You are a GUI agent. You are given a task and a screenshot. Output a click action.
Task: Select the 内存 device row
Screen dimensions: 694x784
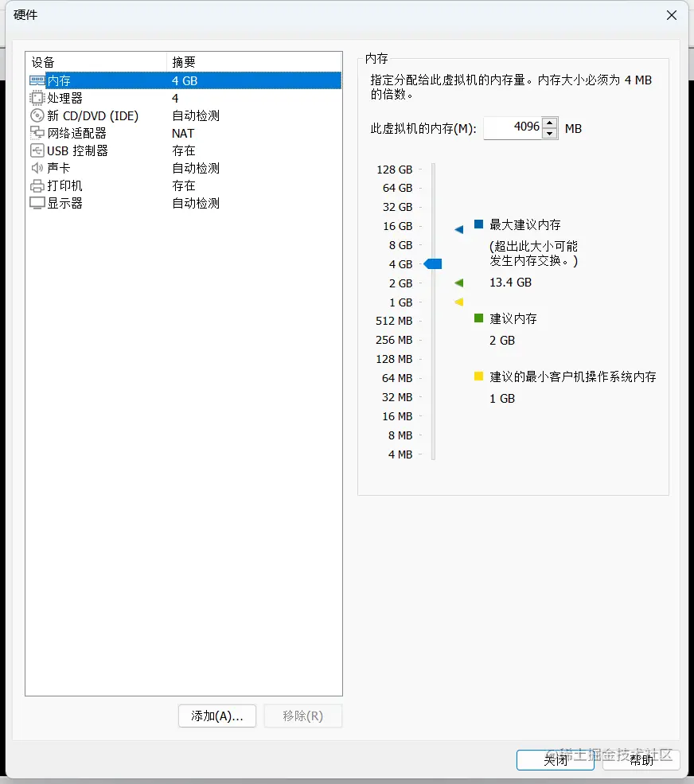[x=184, y=80]
